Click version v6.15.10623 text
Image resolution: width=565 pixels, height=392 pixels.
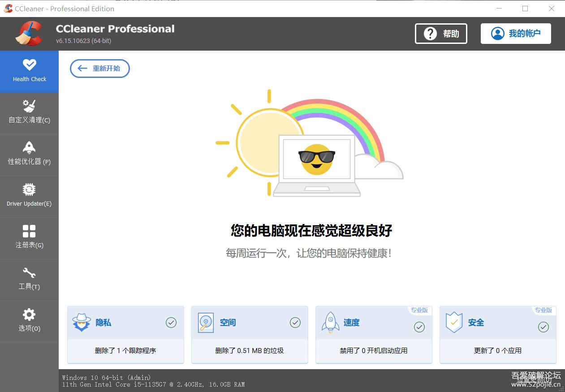point(83,41)
